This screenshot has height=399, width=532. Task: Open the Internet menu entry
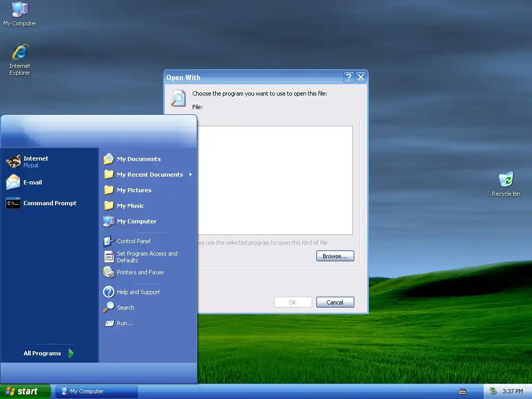[x=49, y=162]
